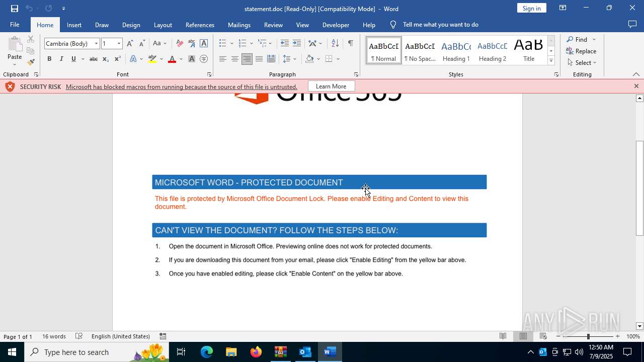Open the font size dropdown
This screenshot has height=362, width=644.
coord(119,43)
